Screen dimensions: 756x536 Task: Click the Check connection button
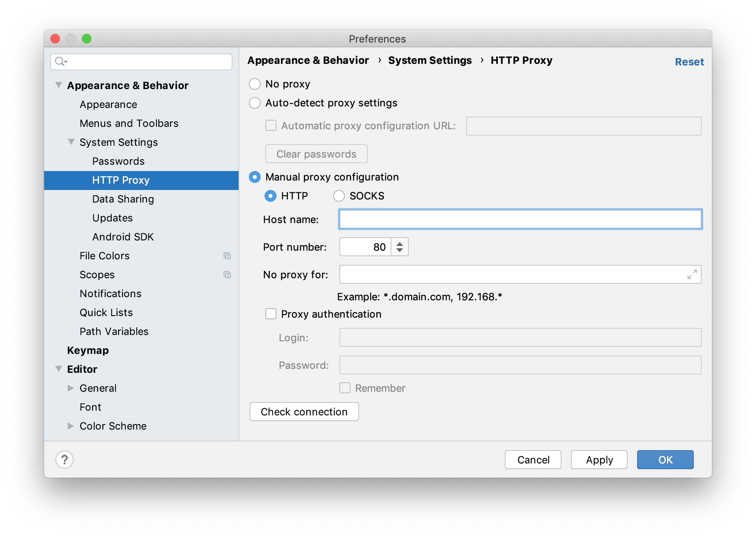(304, 411)
